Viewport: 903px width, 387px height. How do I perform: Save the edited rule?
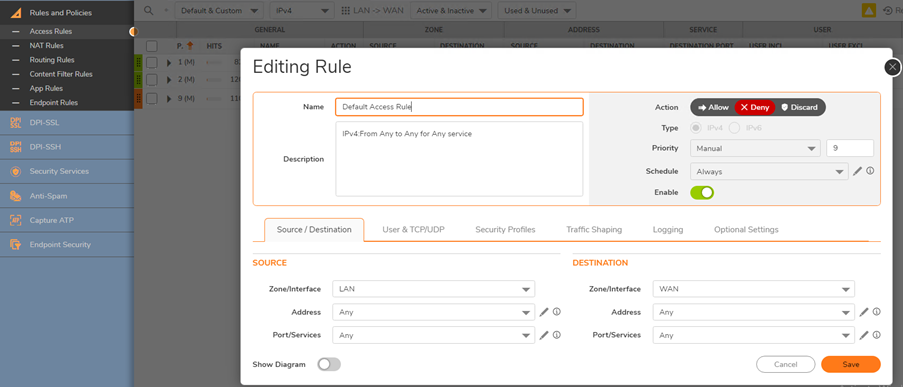click(851, 365)
